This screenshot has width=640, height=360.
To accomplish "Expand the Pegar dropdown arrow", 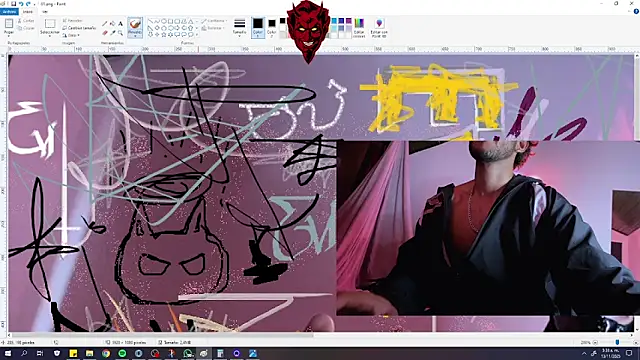I will click(9, 36).
